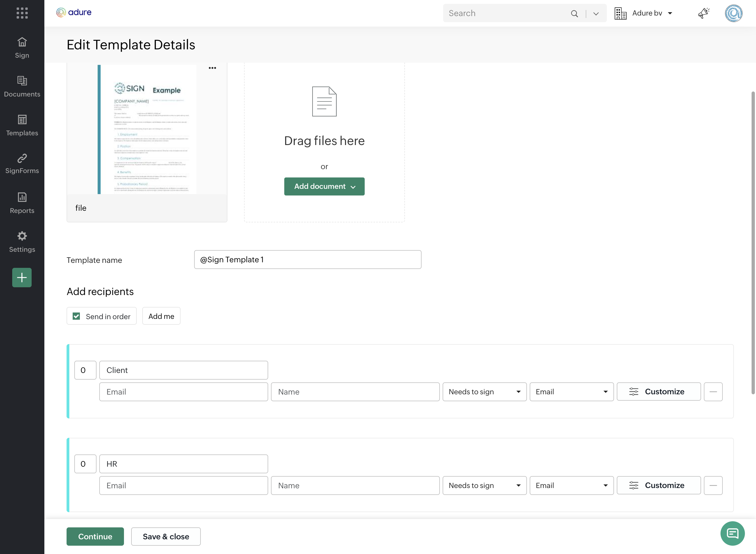Screen dimensions: 756x554
Task: Click the Add me button
Action: (x=161, y=316)
